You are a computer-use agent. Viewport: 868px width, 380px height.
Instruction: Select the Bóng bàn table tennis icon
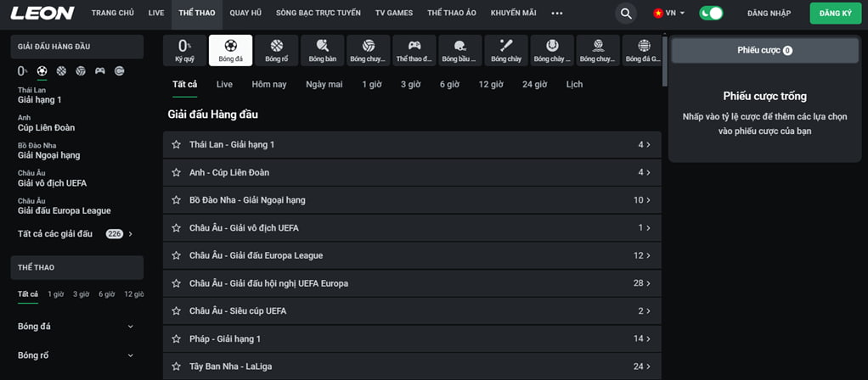pyautogui.click(x=322, y=50)
